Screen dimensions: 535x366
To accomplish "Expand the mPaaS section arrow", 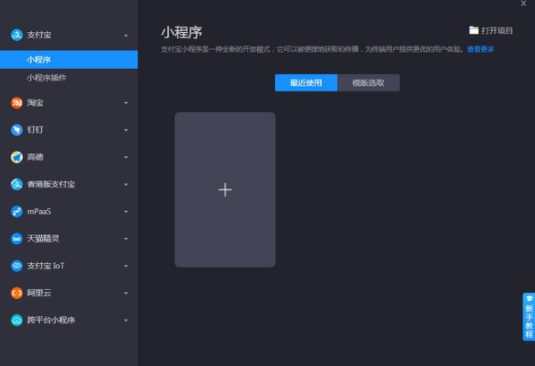I will [x=126, y=212].
